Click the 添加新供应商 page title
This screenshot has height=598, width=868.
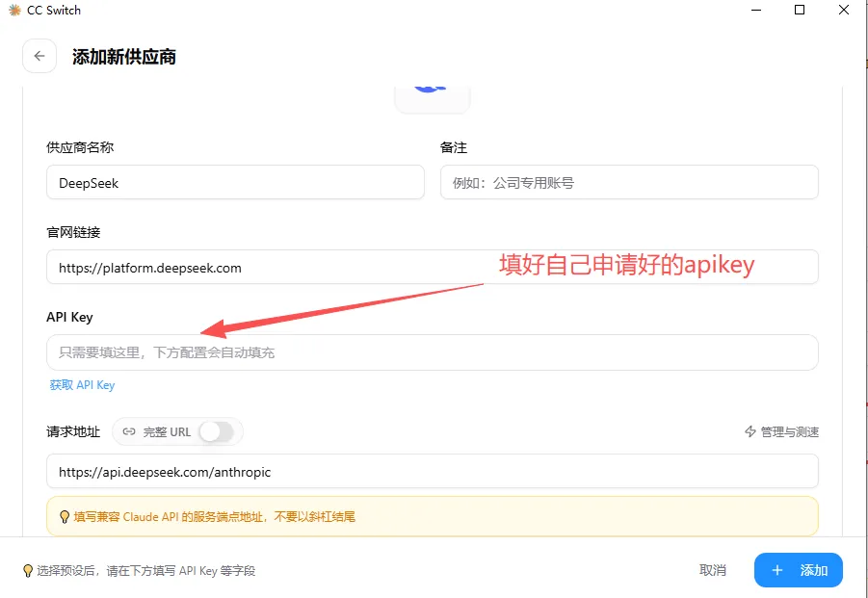point(124,57)
